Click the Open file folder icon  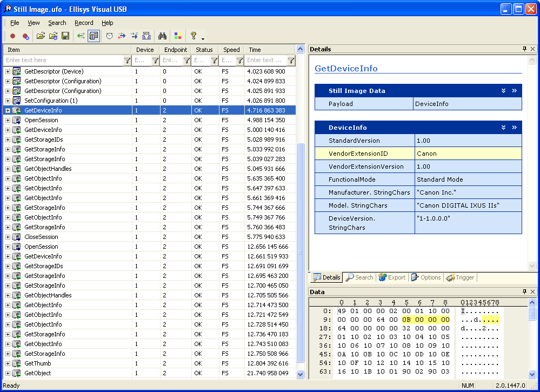click(41, 36)
